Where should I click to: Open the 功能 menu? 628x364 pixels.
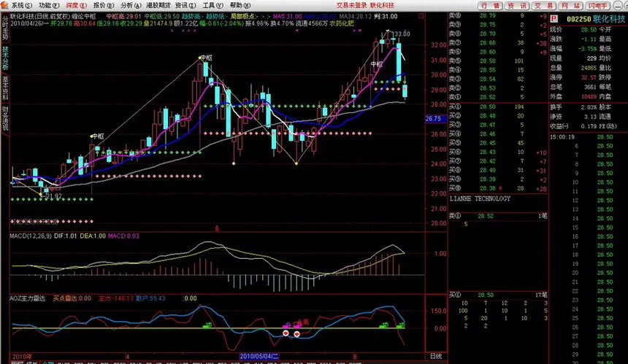[x=49, y=5]
